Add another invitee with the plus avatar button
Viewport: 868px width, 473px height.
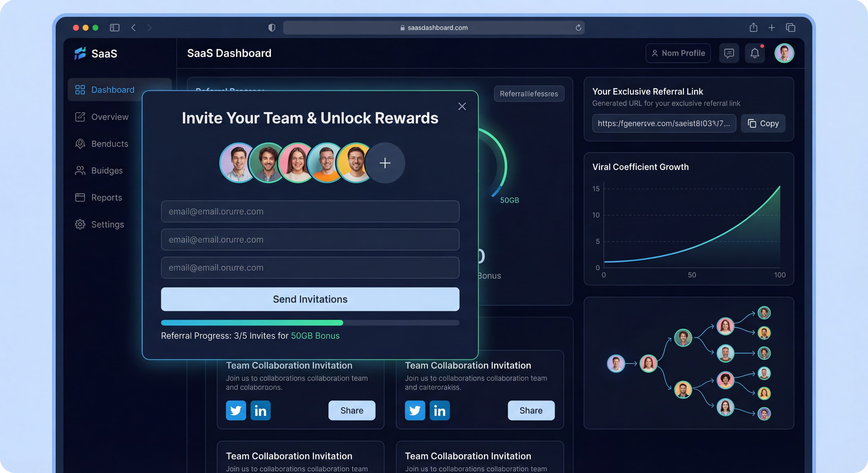coord(385,163)
